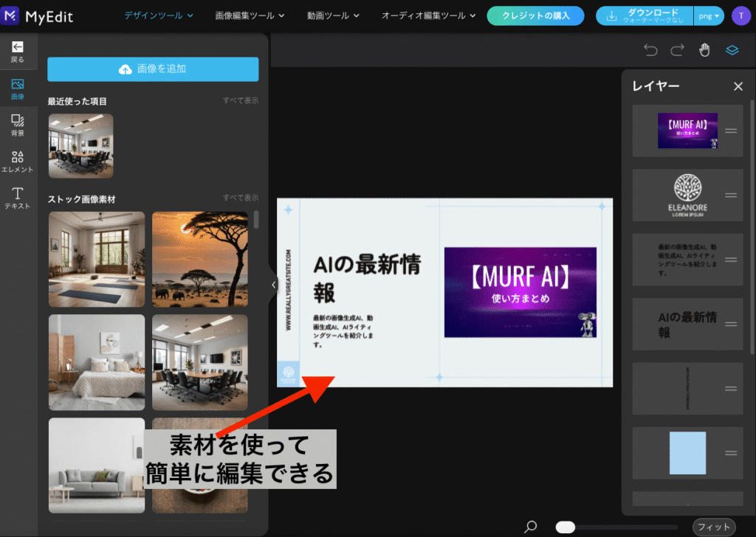The width and height of the screenshot is (756, 537).
Task: Click the layers panel scrollbar
Action: pyautogui.click(x=752, y=226)
